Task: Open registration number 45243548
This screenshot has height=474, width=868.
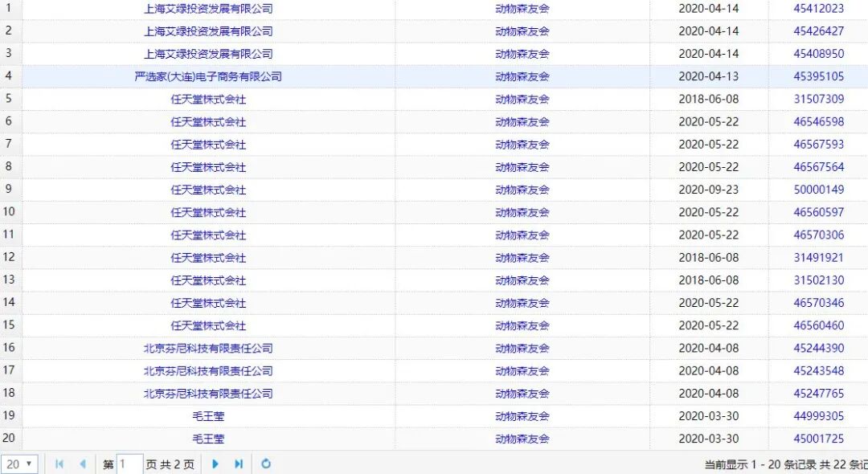Action: coord(819,371)
